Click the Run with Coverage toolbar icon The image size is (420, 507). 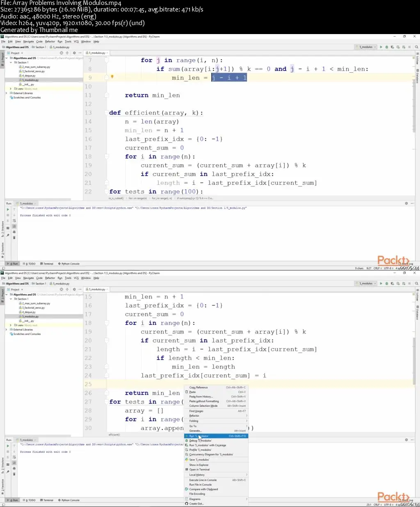(x=393, y=47)
